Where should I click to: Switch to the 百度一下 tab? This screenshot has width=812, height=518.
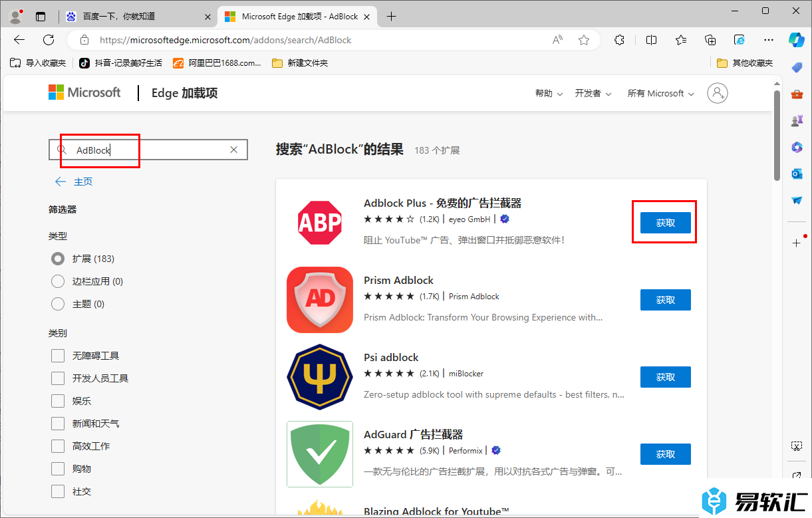pyautogui.click(x=138, y=17)
